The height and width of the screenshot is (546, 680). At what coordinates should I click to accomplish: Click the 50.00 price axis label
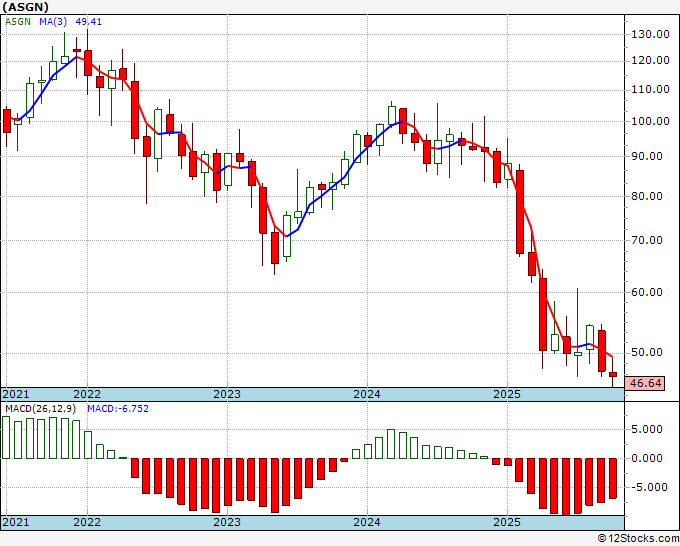click(x=647, y=353)
